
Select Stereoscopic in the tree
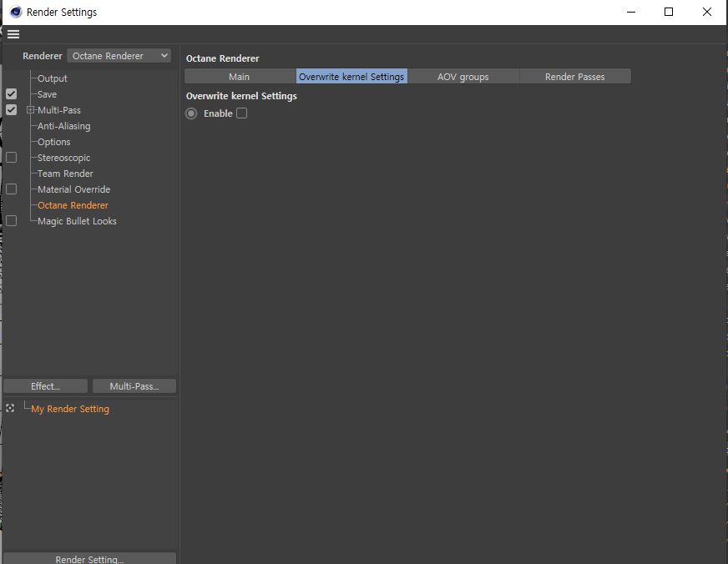point(64,158)
